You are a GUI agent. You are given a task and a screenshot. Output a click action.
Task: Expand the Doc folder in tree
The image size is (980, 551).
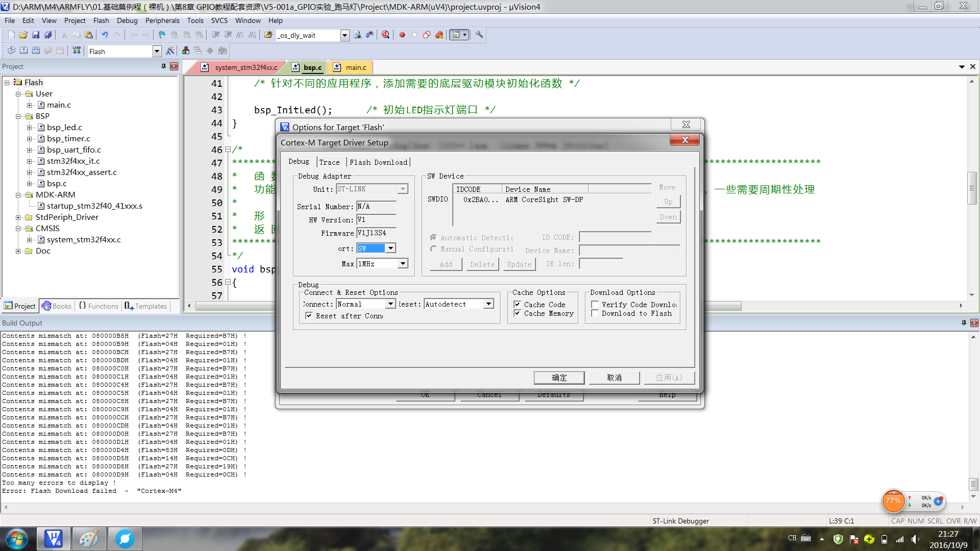18,251
